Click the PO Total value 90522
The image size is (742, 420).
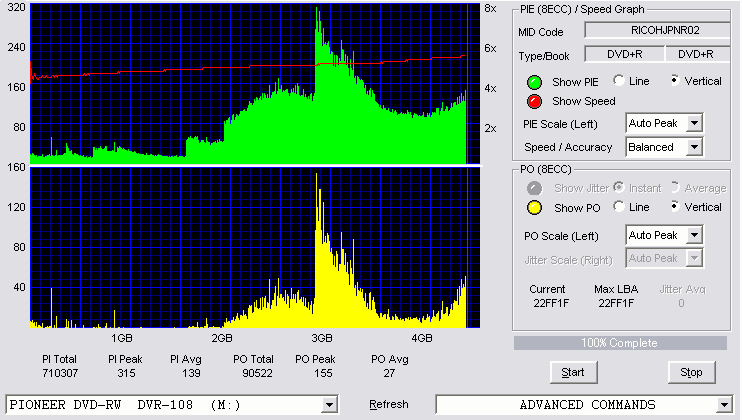coord(257,373)
